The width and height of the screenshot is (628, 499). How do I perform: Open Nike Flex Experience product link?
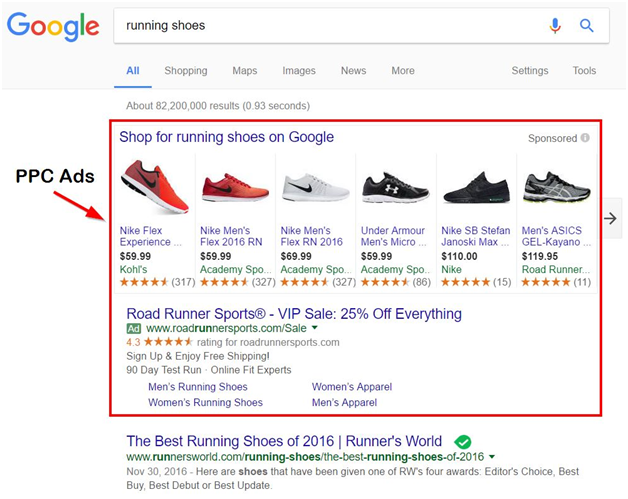(x=151, y=236)
